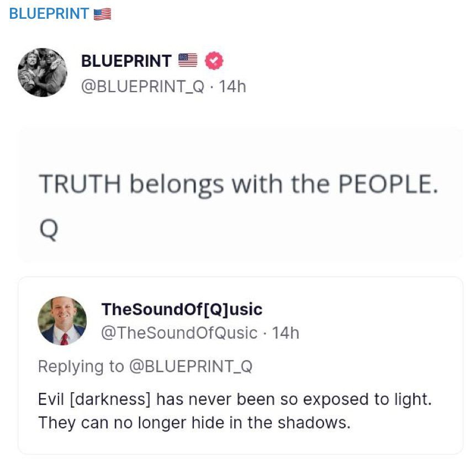Open the @TheSoundOfQusic handle
Image resolution: width=476 pixels, height=459 pixels.
179,333
